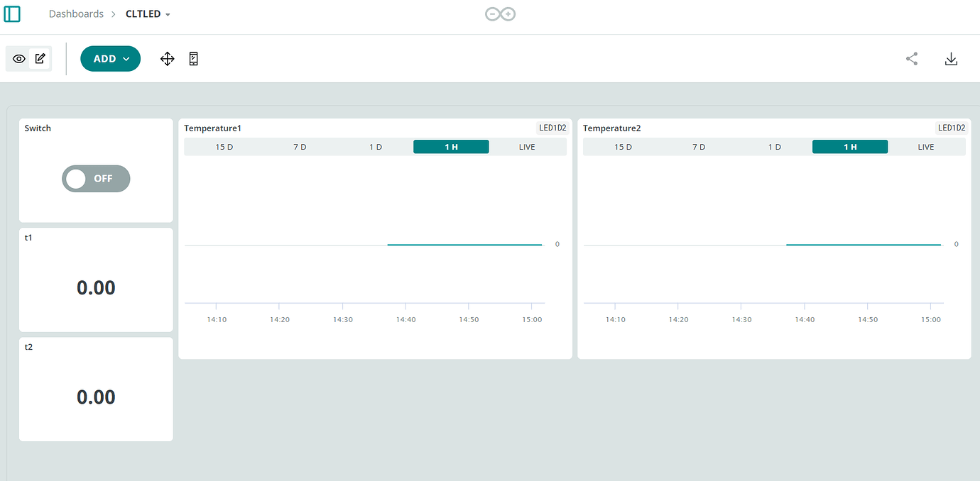The image size is (980, 481).
Task: Select 15 D range on Temperature1 chart
Action: [224, 146]
